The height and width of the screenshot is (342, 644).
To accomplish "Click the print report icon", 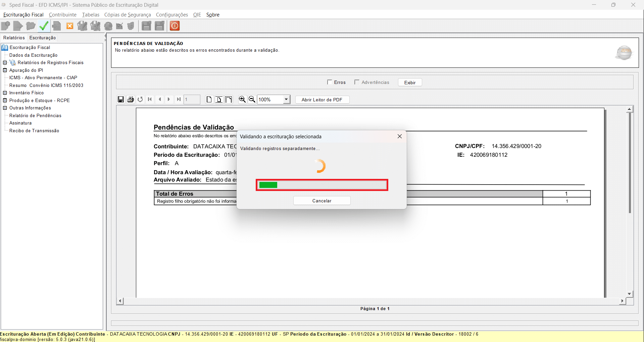I will click(x=131, y=99).
